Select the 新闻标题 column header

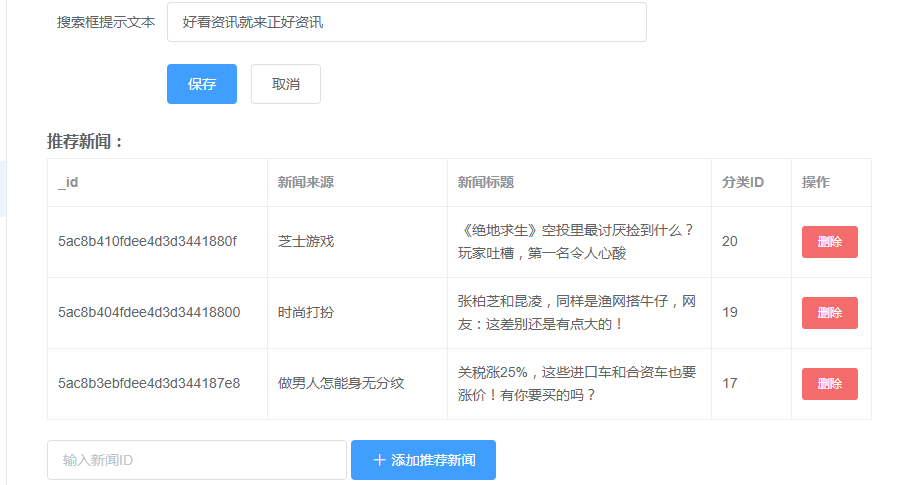pos(579,183)
